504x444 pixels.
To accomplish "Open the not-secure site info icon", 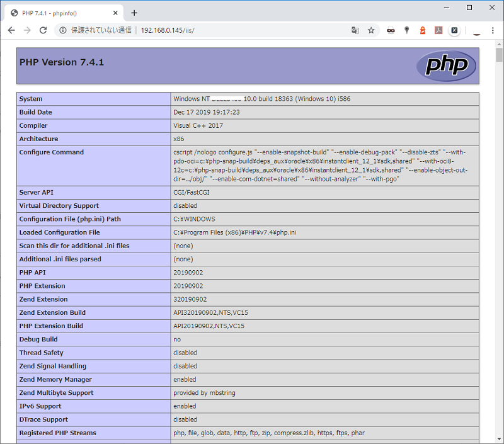I will pos(63,30).
